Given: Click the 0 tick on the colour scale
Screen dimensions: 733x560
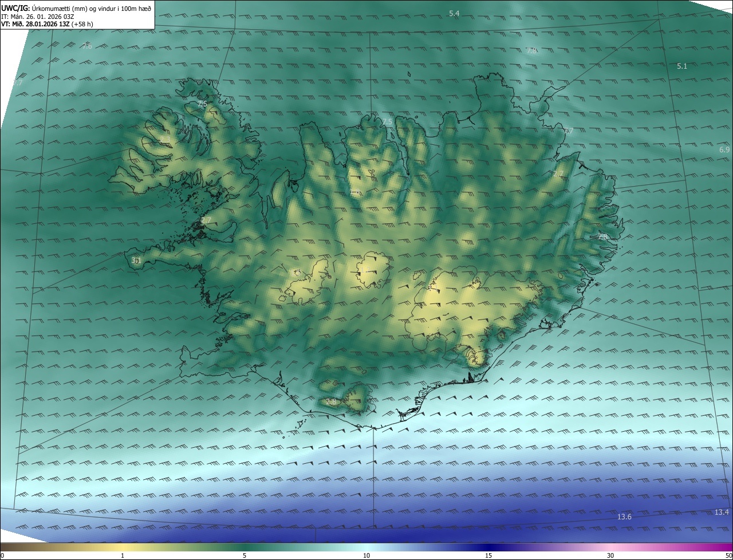Looking at the screenshot, I should click(x=2, y=555).
